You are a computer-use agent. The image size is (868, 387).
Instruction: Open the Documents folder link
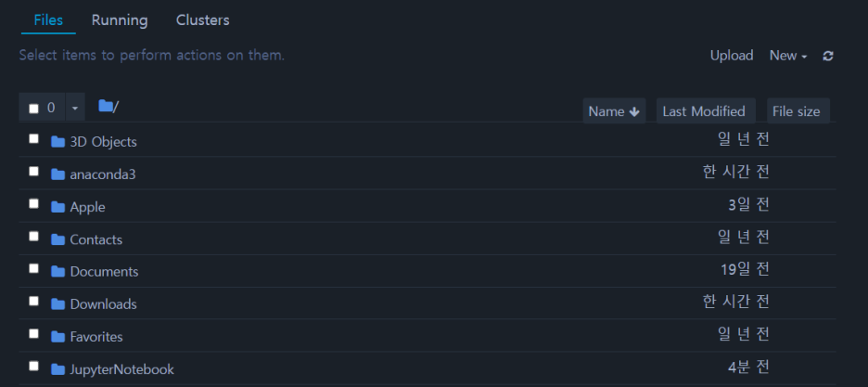pyautogui.click(x=104, y=272)
